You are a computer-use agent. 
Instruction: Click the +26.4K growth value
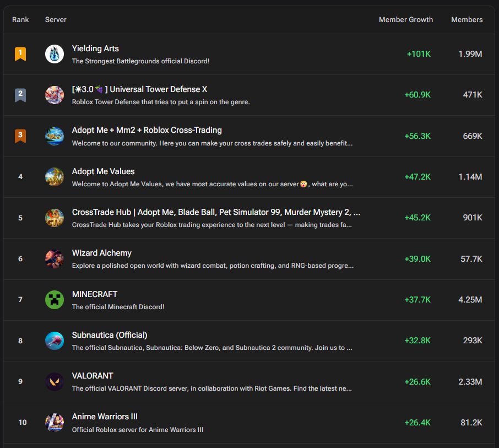click(x=417, y=423)
